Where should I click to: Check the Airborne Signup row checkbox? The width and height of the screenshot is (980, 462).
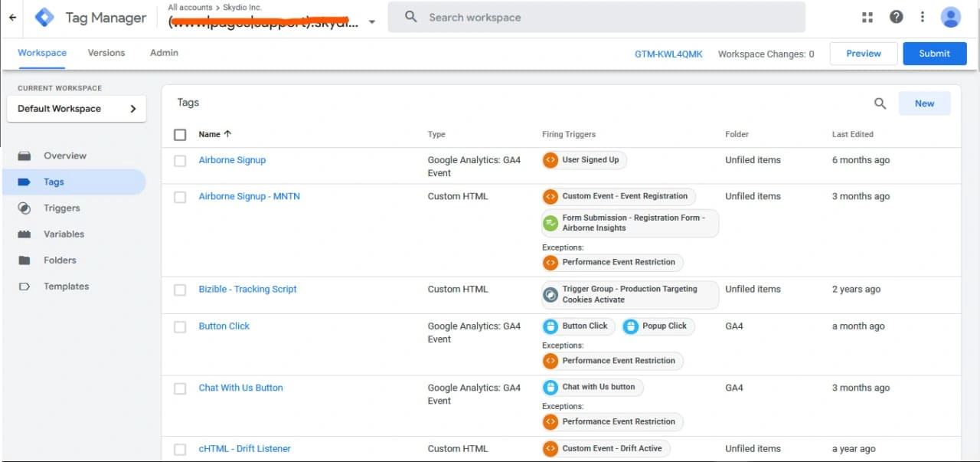click(180, 161)
